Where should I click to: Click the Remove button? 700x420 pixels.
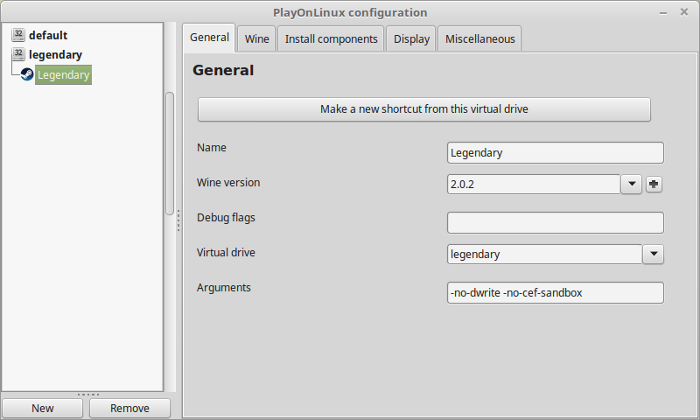click(x=129, y=408)
